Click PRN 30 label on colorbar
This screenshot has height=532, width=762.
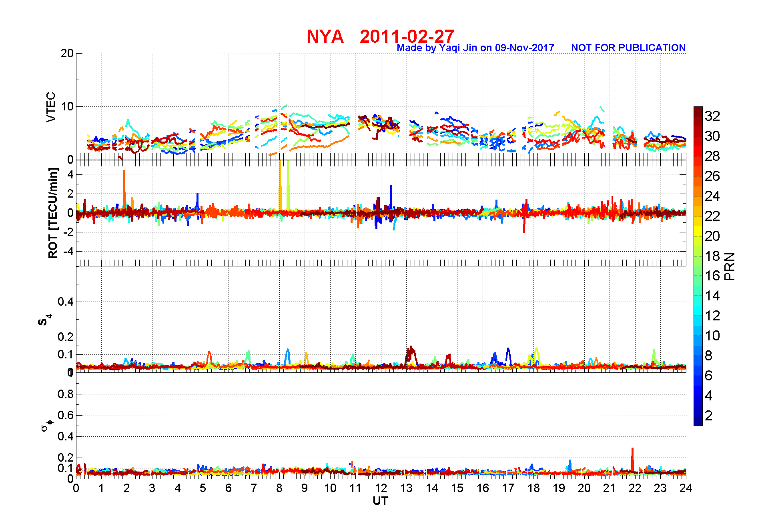(x=712, y=136)
